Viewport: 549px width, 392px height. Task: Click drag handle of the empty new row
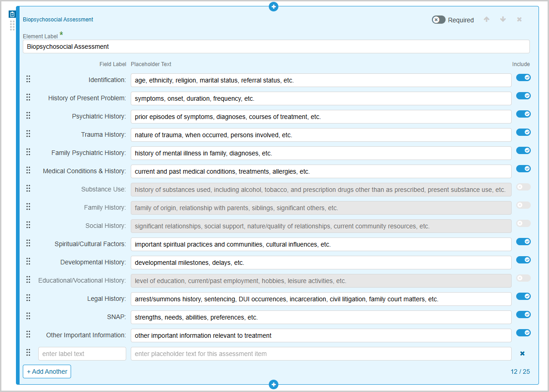click(28, 352)
